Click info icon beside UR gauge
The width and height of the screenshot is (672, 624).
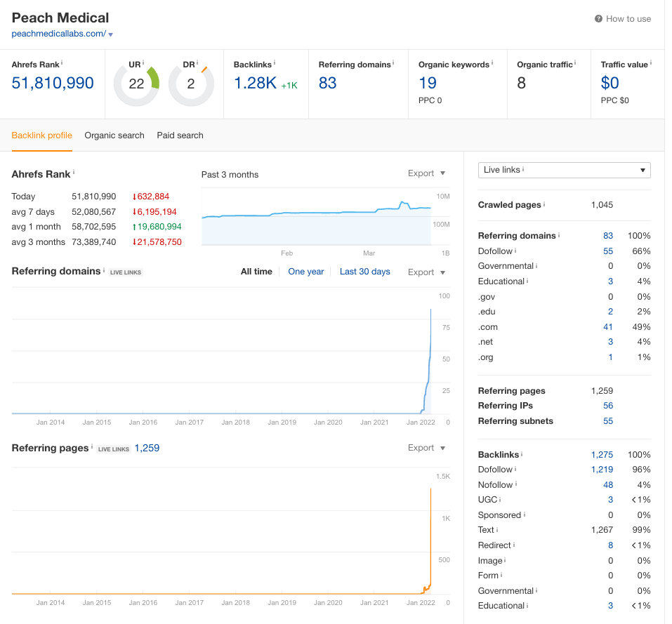(x=143, y=63)
